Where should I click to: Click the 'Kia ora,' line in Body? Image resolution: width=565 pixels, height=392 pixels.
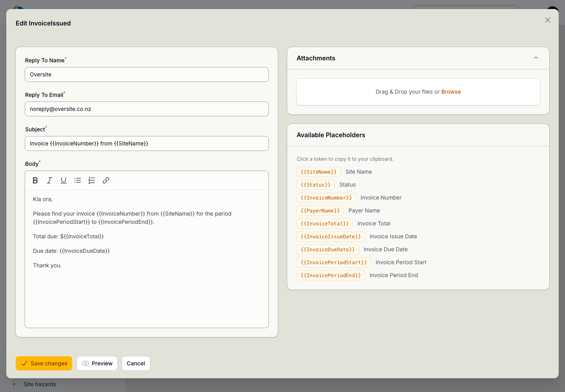[43, 199]
